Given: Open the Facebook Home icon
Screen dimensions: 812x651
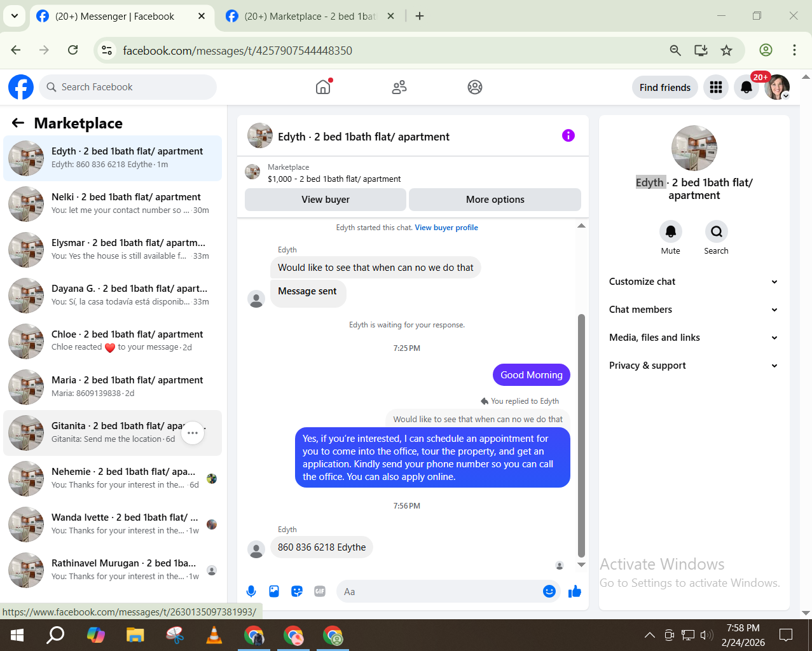Looking at the screenshot, I should (x=323, y=87).
